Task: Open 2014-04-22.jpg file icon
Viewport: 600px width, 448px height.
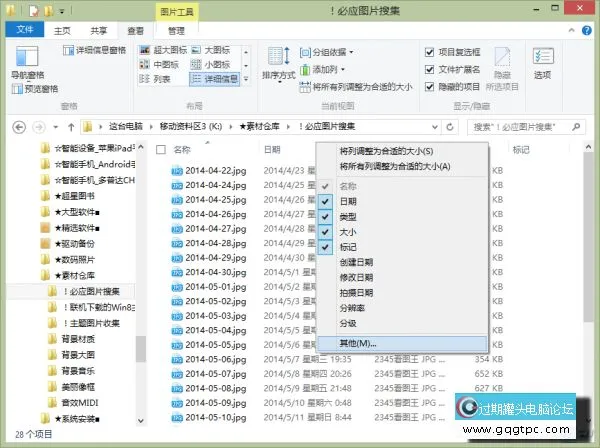Action: coord(177,171)
